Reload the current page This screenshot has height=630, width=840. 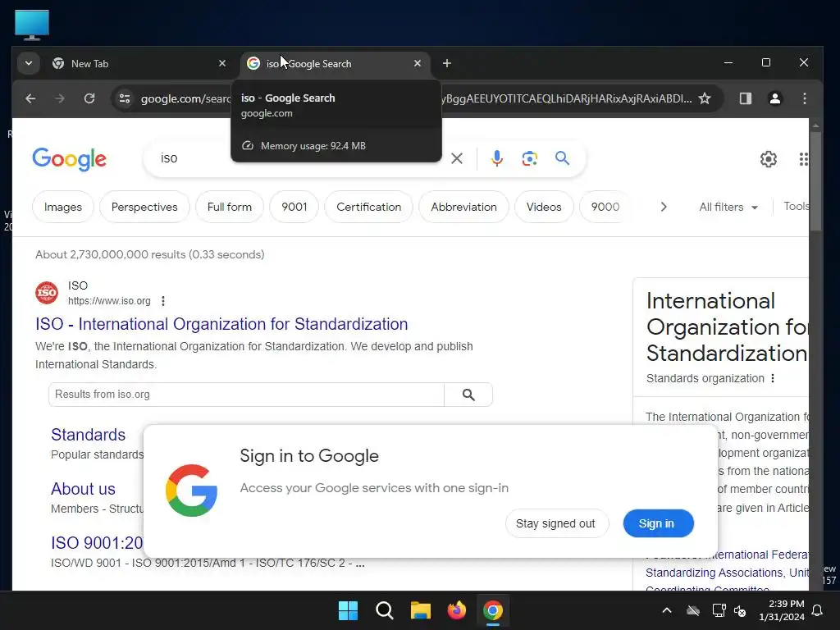tap(89, 98)
